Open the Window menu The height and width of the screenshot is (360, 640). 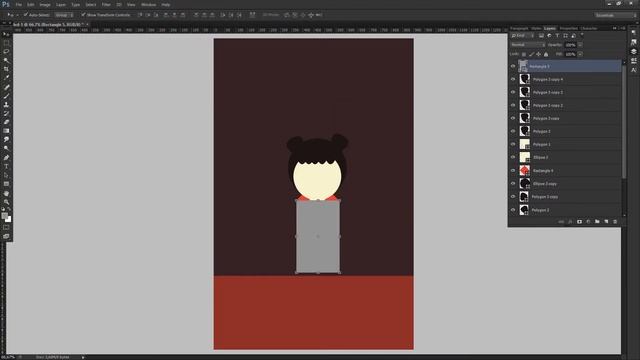pyautogui.click(x=148, y=4)
